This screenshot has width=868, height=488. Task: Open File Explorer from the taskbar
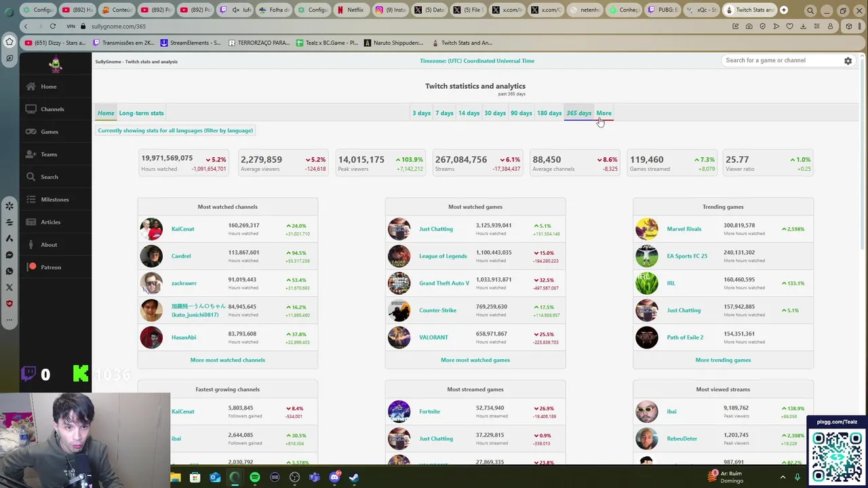tap(176, 478)
